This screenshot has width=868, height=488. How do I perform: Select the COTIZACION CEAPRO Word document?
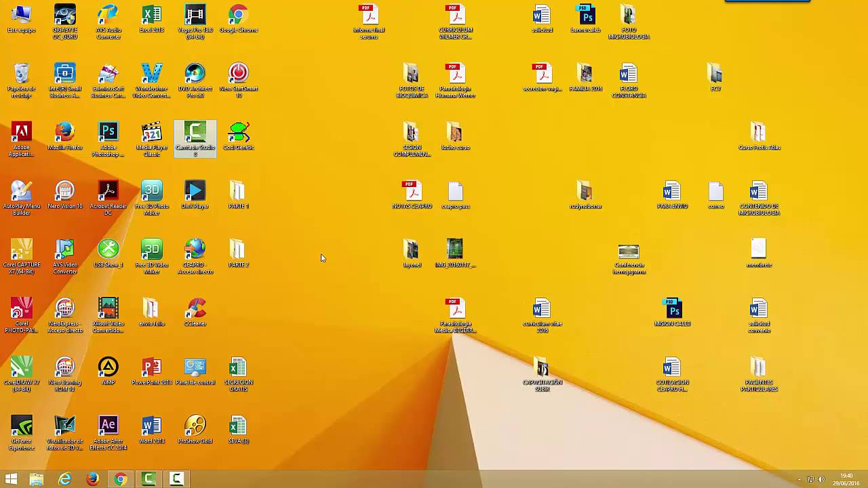(673, 375)
